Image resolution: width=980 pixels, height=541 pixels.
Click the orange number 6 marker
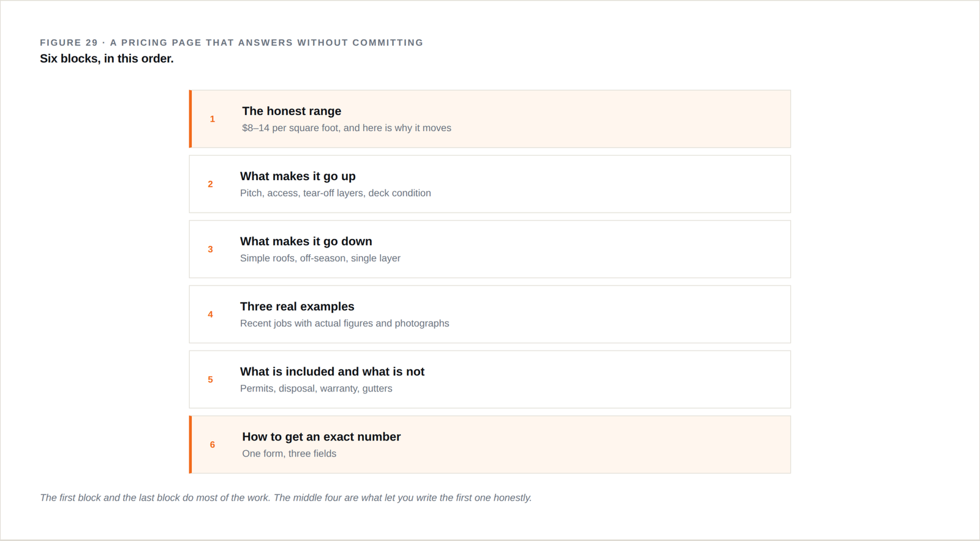coord(213,445)
